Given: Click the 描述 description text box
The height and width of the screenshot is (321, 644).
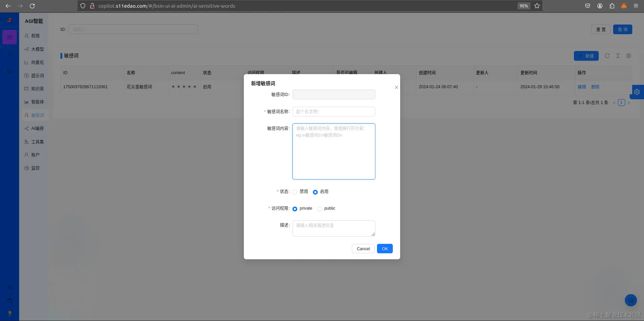Looking at the screenshot, I should (334, 228).
